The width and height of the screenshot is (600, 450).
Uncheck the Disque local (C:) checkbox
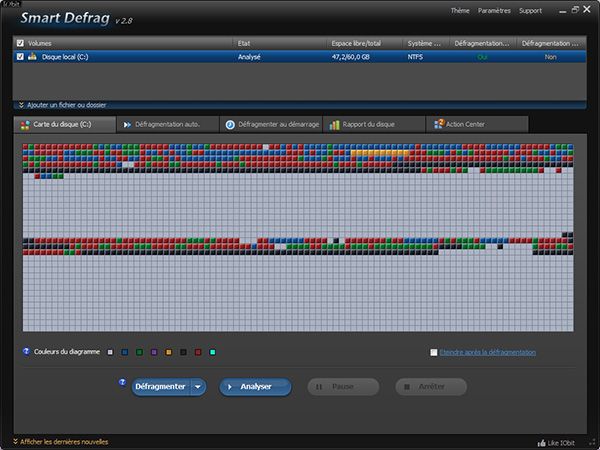20,58
